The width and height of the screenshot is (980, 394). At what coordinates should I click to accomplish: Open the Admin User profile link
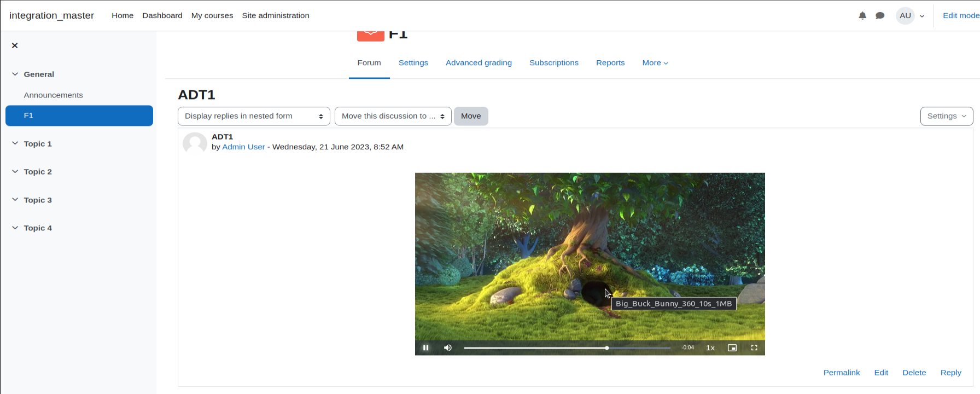[x=243, y=147]
